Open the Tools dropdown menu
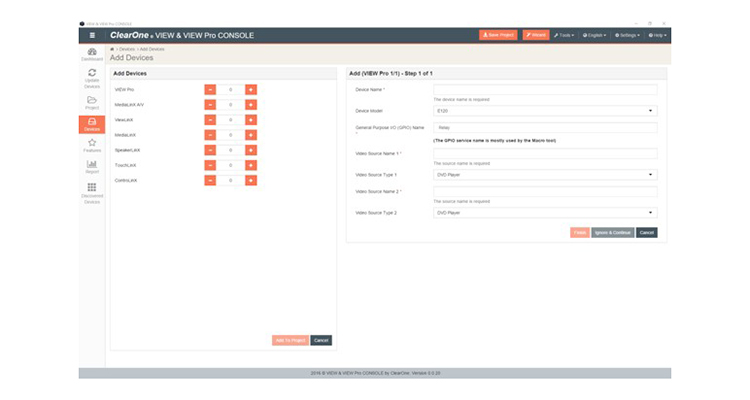The image size is (750, 400). (x=564, y=35)
